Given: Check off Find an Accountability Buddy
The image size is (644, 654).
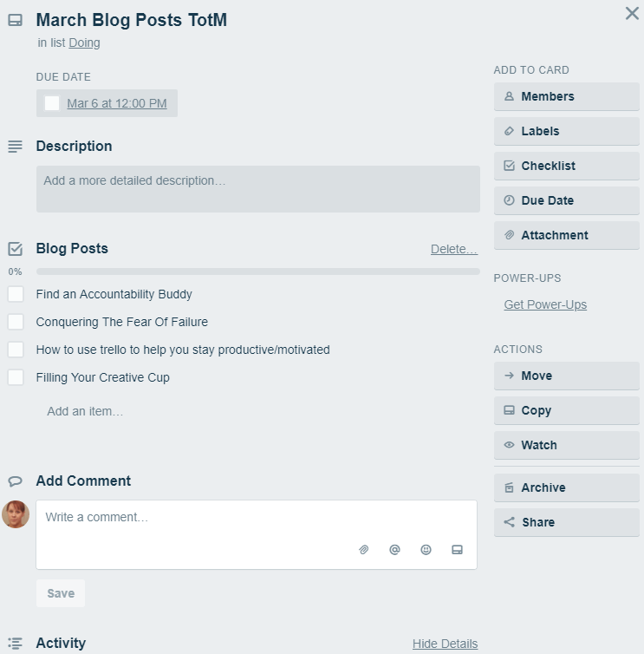Looking at the screenshot, I should 16,294.
